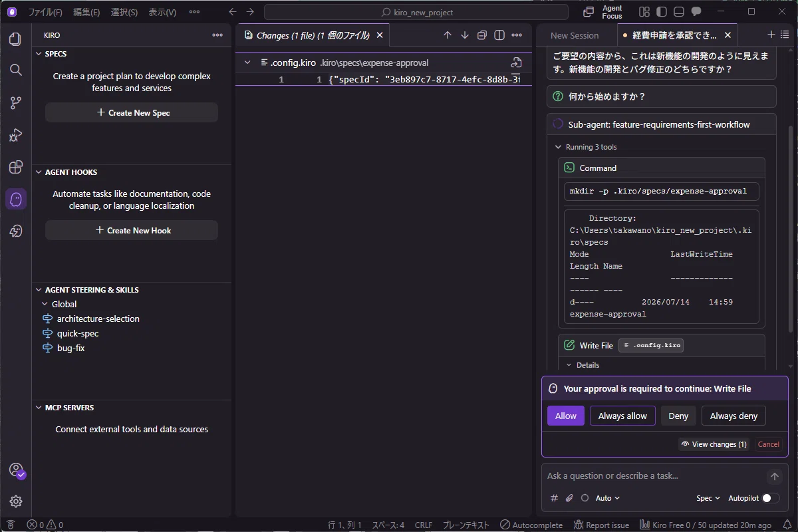Collapse the MCP SERVERS section
The width and height of the screenshot is (798, 532).
132,408
